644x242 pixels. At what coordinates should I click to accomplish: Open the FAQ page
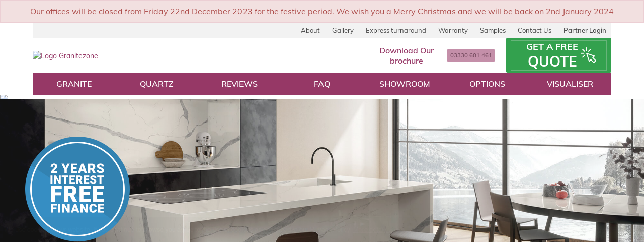322,84
